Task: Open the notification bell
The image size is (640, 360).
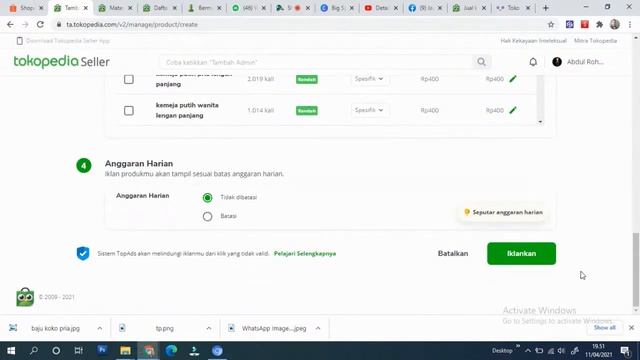Action: click(533, 62)
